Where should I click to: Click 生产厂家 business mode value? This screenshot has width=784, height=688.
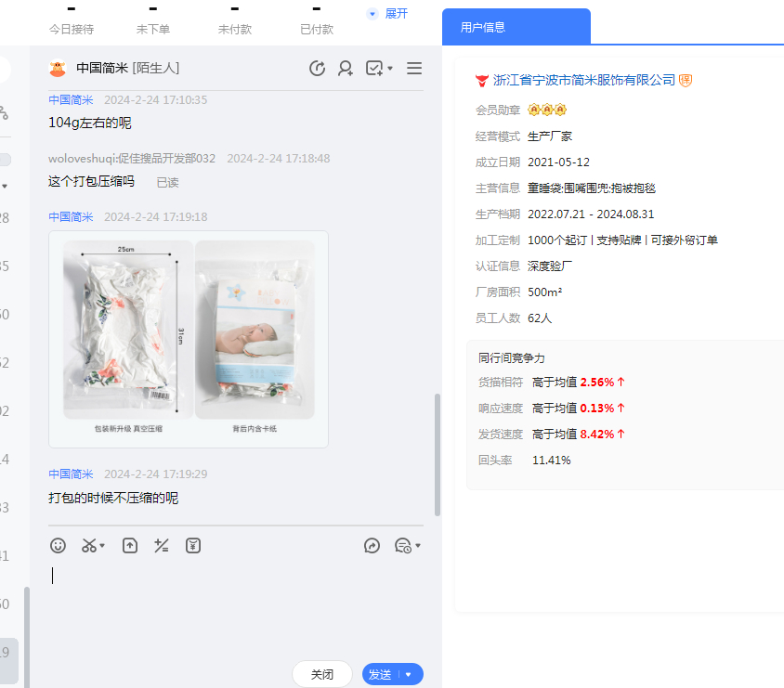tap(550, 136)
